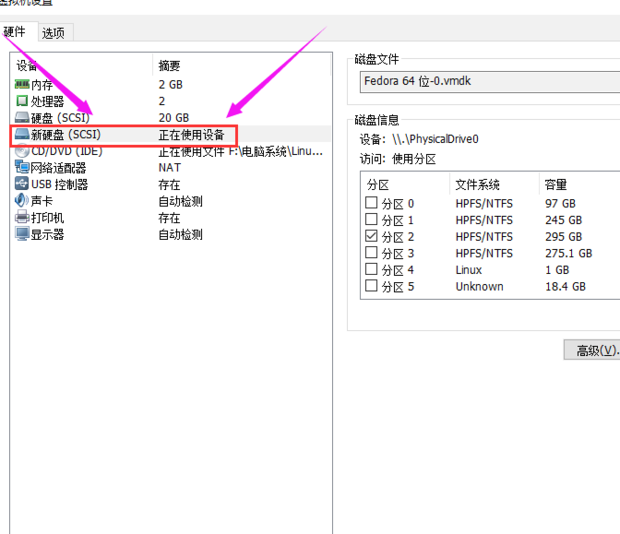Click the processor (处理器) icon

(x=22, y=101)
